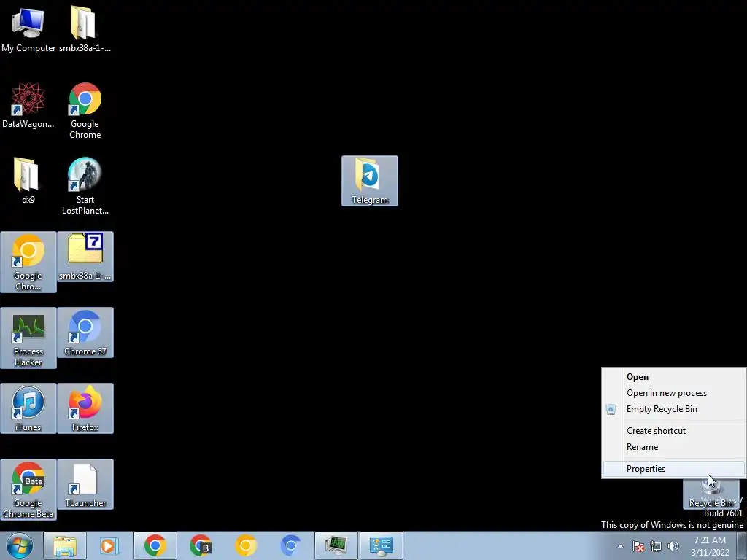Open Windows Explorer from the taskbar

pos(65,545)
